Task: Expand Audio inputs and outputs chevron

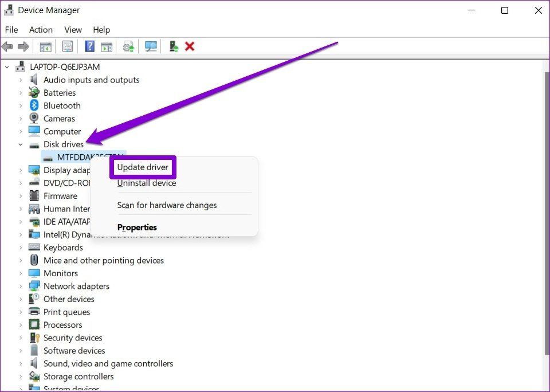Action: click(21, 80)
